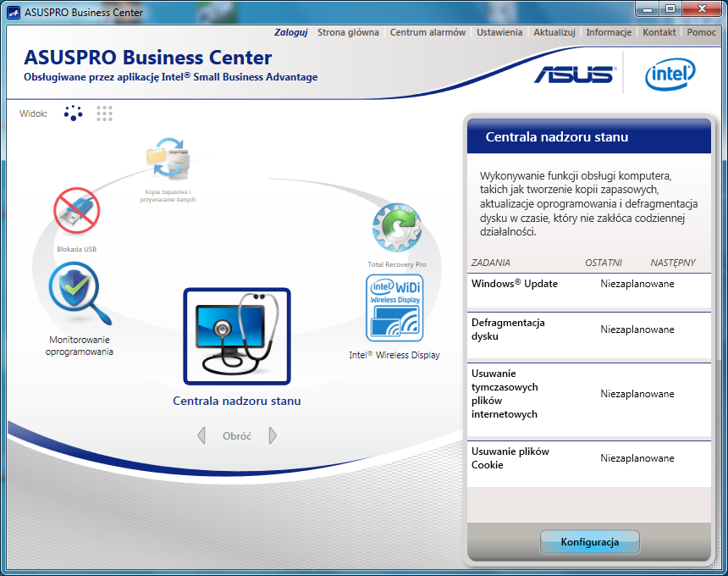Select the Usuwanie plików Cookie row
Image resolution: width=728 pixels, height=576 pixels.
(x=589, y=464)
